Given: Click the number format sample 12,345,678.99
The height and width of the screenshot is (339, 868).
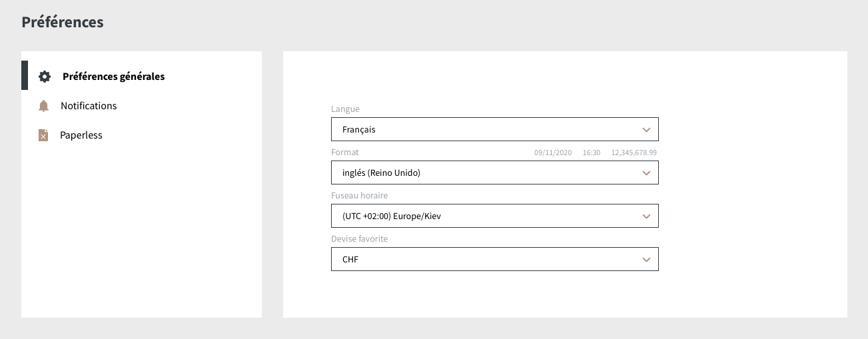Looking at the screenshot, I should pos(634,153).
